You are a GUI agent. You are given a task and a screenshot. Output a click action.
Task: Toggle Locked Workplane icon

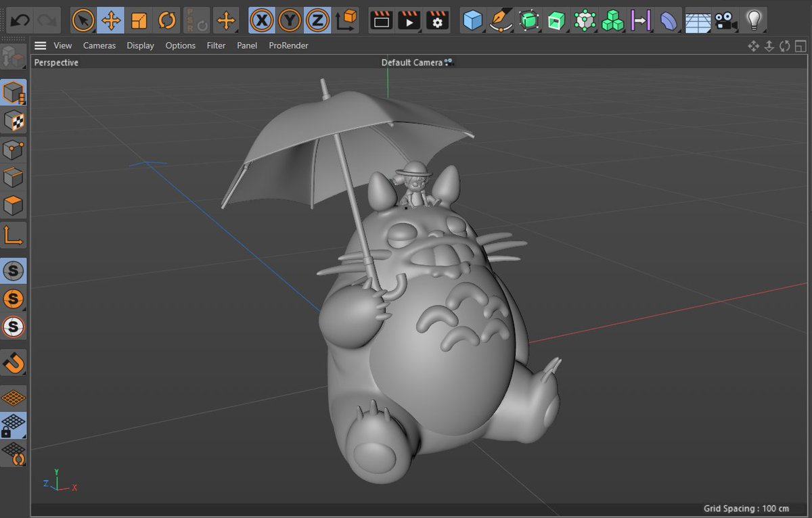14,426
